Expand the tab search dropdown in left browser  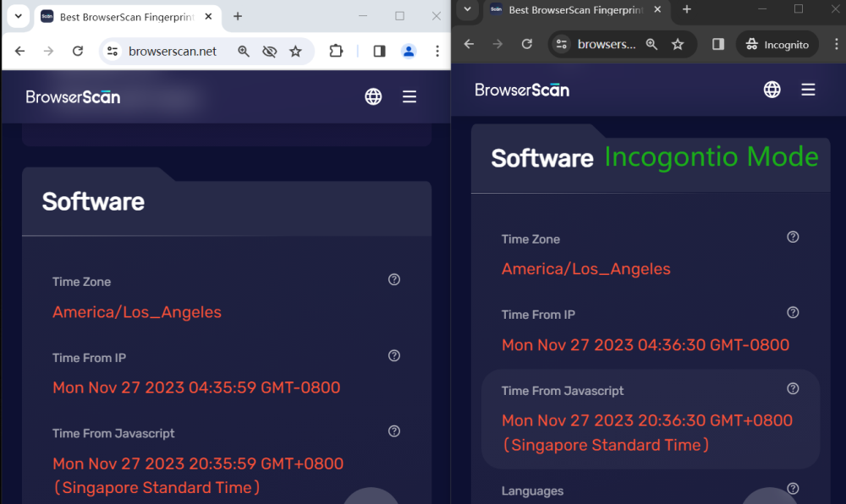coord(19,15)
